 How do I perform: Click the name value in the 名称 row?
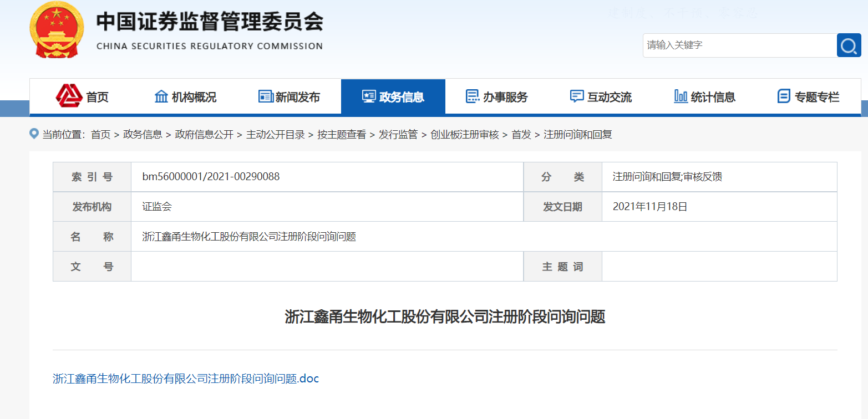pyautogui.click(x=249, y=237)
